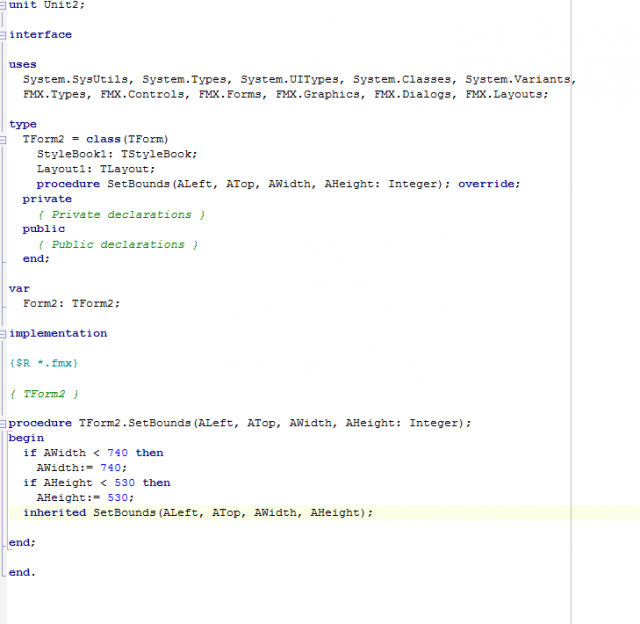
Task: Collapse the 'procedure TForm2.SetBounds' fold marker
Action: (x=3, y=424)
